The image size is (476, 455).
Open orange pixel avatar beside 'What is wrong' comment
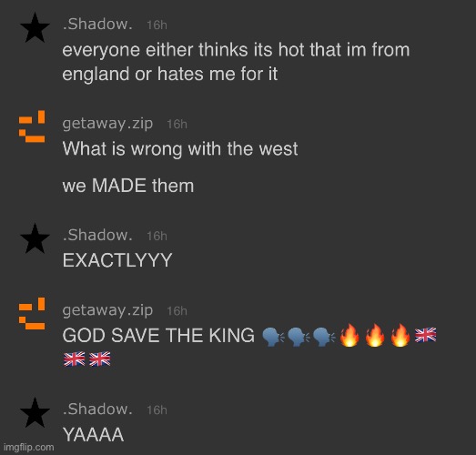click(x=32, y=126)
